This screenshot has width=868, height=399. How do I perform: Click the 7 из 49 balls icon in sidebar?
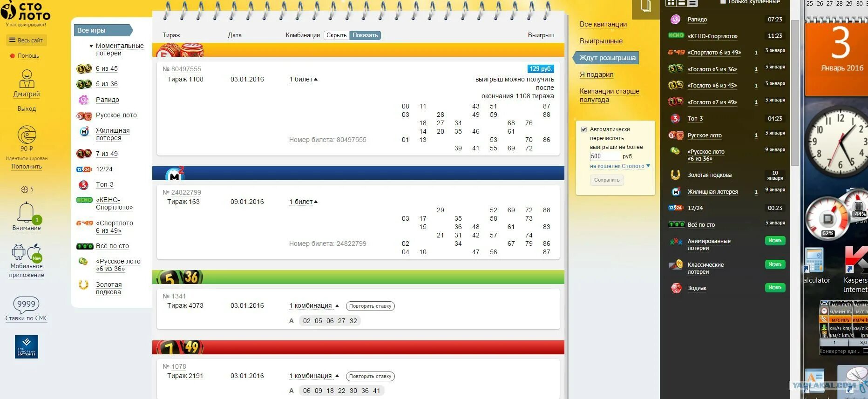(x=84, y=154)
